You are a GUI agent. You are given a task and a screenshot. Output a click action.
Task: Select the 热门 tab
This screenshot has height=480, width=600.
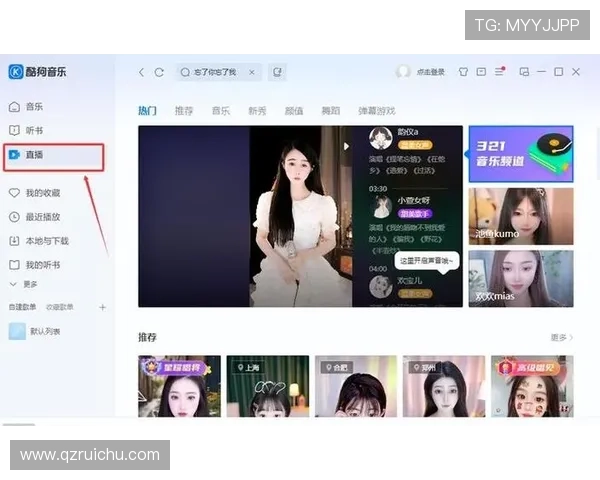[x=147, y=111]
